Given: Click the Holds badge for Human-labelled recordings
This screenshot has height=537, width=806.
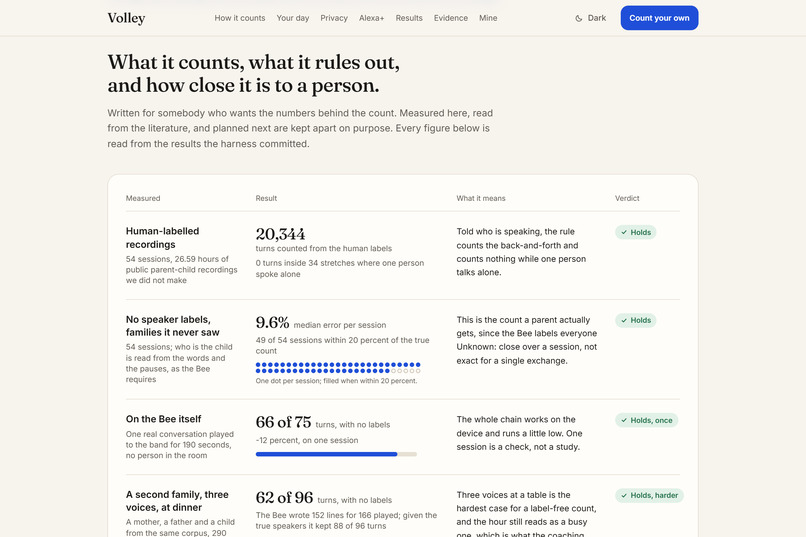Looking at the screenshot, I should pos(635,232).
